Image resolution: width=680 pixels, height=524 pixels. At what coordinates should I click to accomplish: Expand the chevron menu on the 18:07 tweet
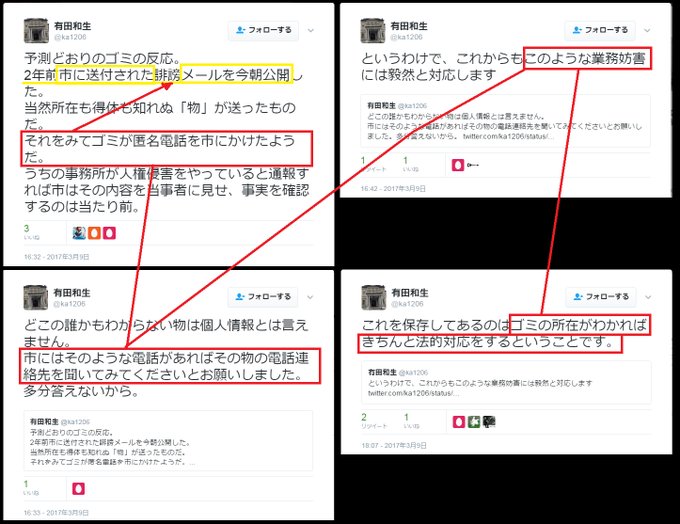click(648, 297)
